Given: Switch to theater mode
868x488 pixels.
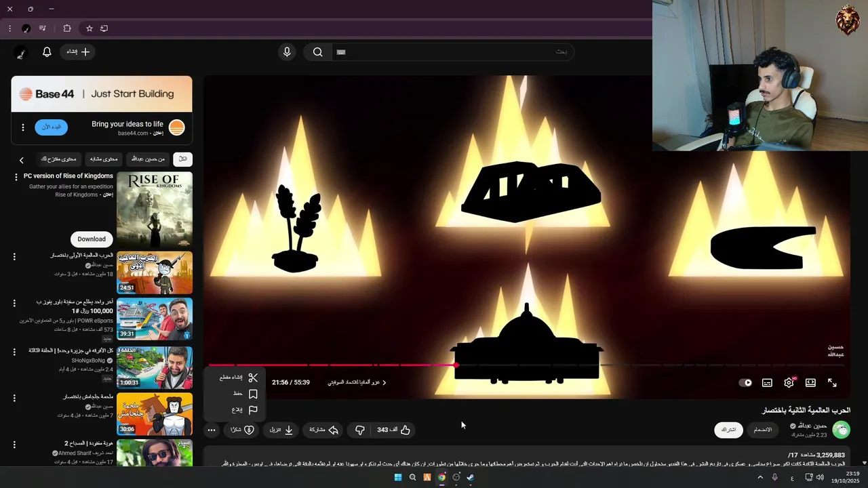Looking at the screenshot, I should (x=810, y=382).
